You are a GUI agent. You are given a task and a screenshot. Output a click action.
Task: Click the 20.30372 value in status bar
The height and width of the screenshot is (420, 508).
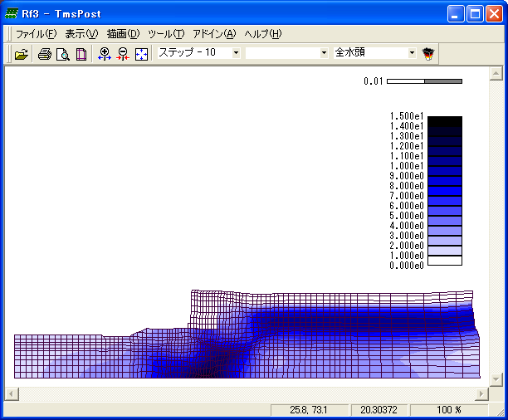click(x=379, y=410)
